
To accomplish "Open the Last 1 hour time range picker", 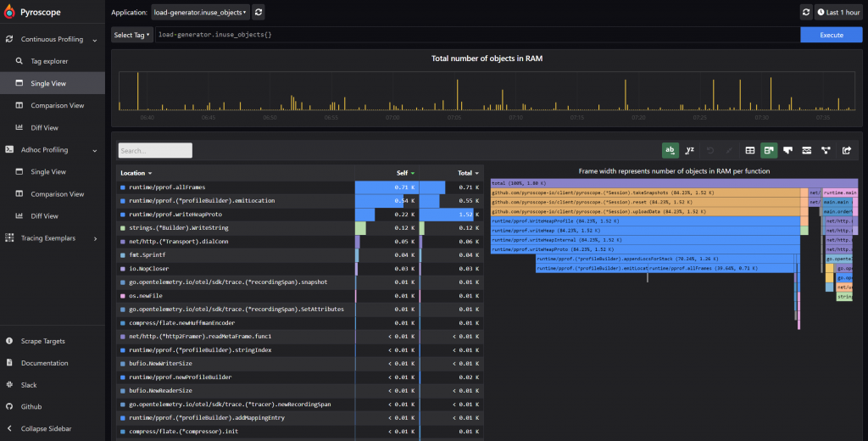I will pyautogui.click(x=838, y=12).
